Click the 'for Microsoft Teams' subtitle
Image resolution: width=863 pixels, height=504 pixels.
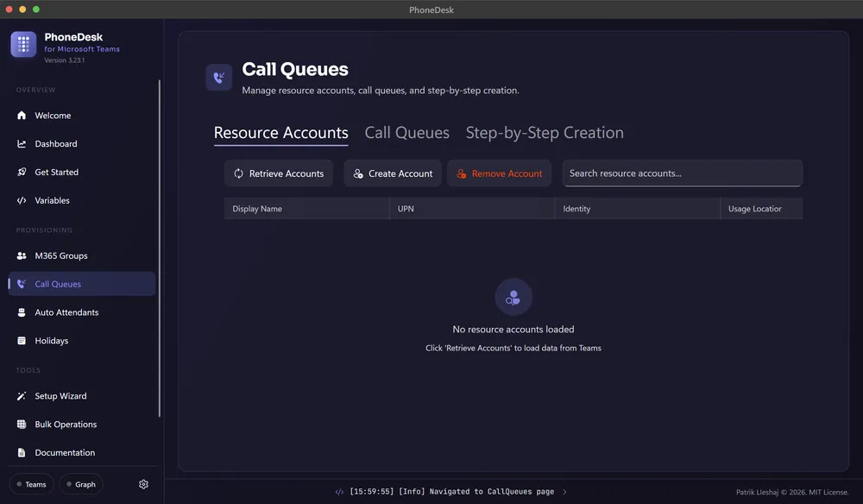(x=82, y=49)
